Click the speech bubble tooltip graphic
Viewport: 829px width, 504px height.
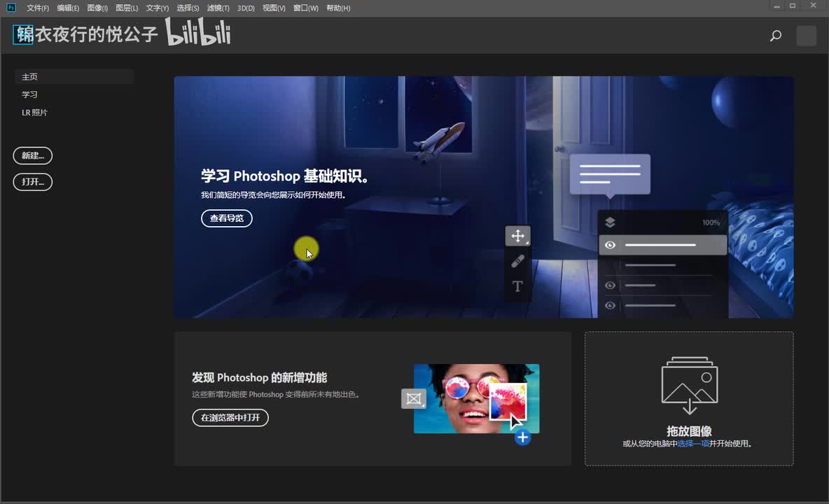point(610,176)
